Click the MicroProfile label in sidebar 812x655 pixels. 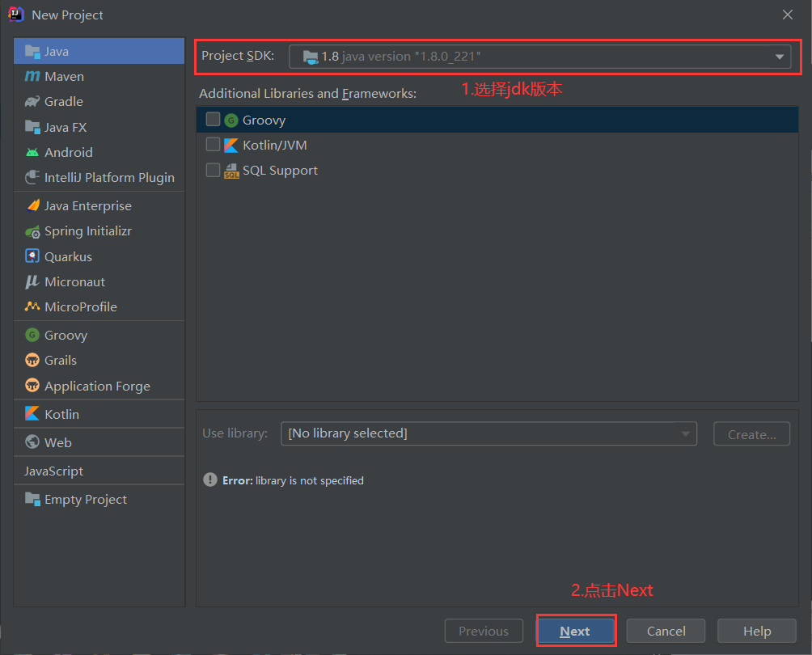click(x=81, y=306)
